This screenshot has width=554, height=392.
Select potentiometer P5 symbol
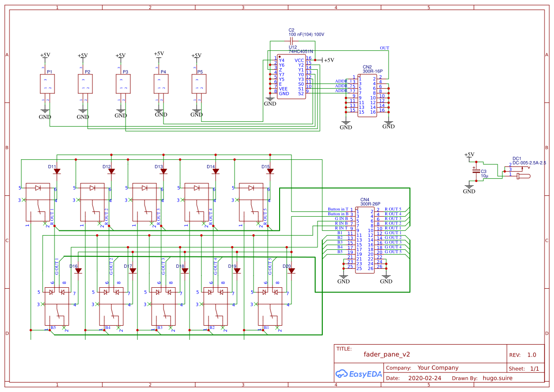coord(199,84)
